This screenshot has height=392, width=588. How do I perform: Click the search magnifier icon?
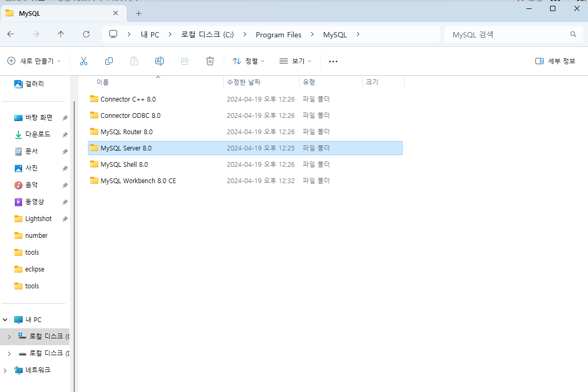[x=573, y=35]
